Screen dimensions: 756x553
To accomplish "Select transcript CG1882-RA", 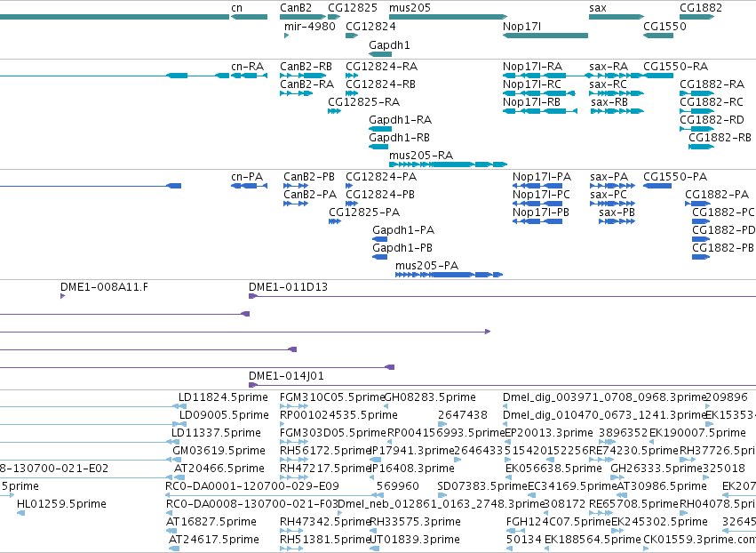I will point(712,84).
